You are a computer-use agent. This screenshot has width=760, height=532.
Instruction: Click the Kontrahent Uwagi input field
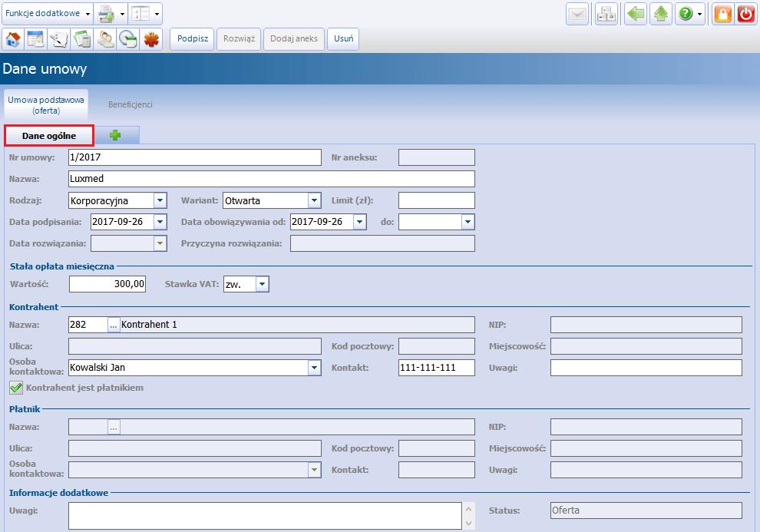[646, 367]
